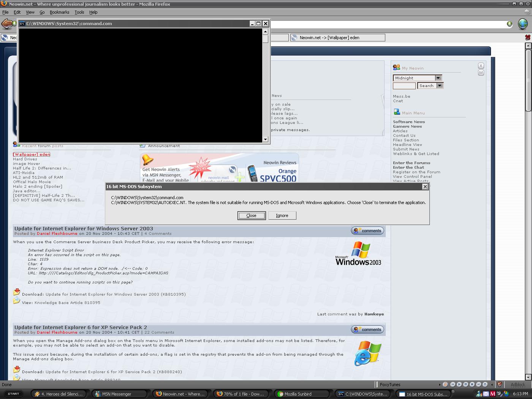Open the Half Life 2: Differences forum post
This screenshot has height=399, width=532.
pos(42,168)
